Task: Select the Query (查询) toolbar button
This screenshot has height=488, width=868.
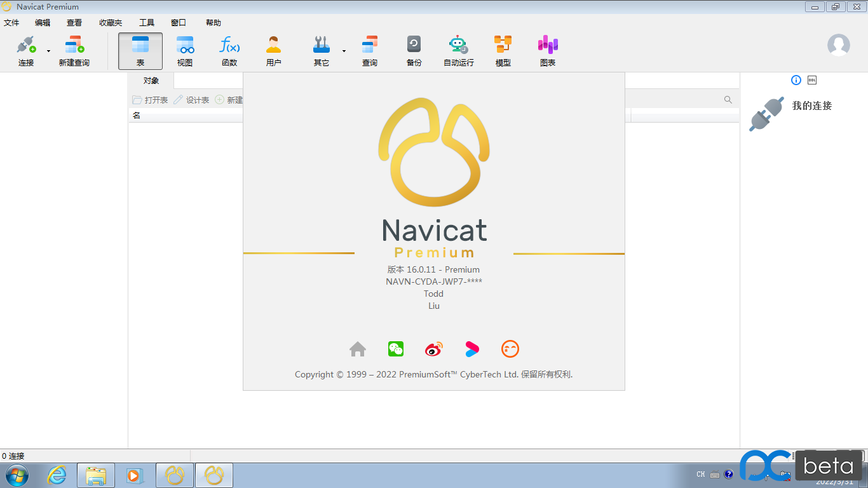Action: click(x=370, y=51)
